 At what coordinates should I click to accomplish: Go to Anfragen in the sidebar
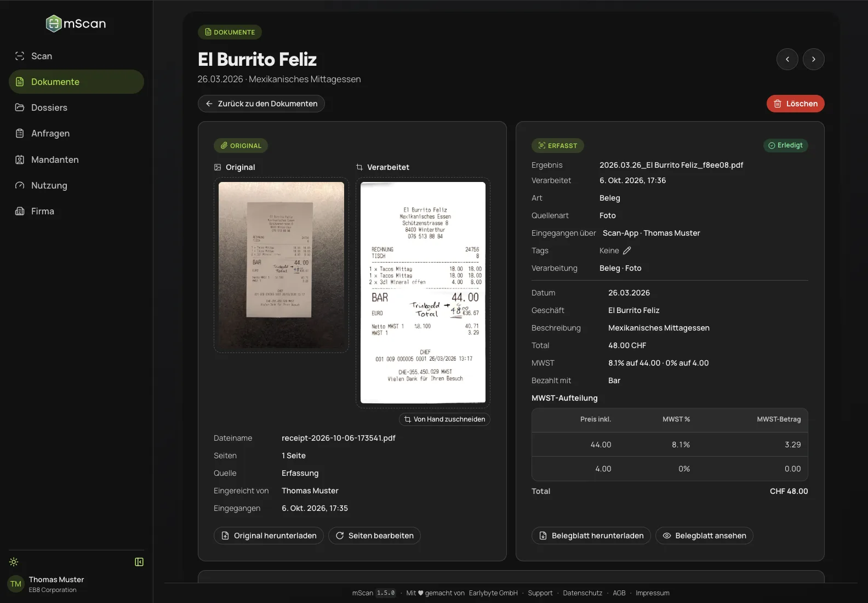click(76, 133)
